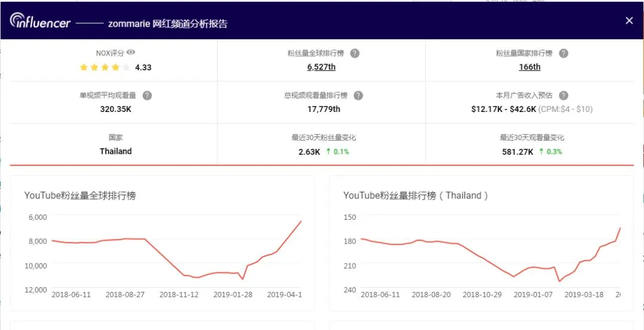Select 2018-11-12 marker on global ranking chart

tap(179, 295)
